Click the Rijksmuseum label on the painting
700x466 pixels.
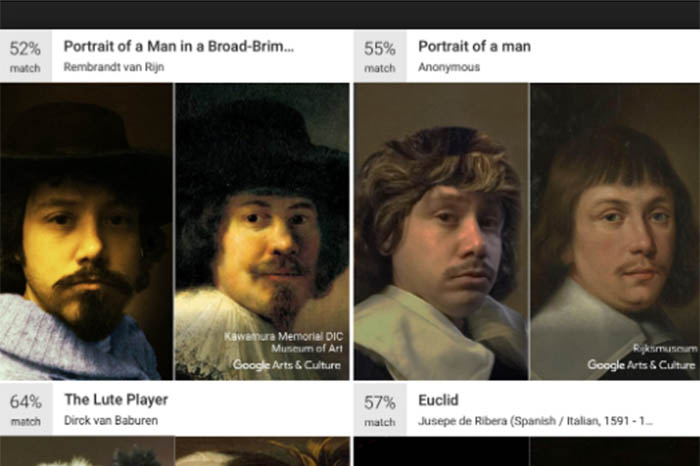(663, 349)
